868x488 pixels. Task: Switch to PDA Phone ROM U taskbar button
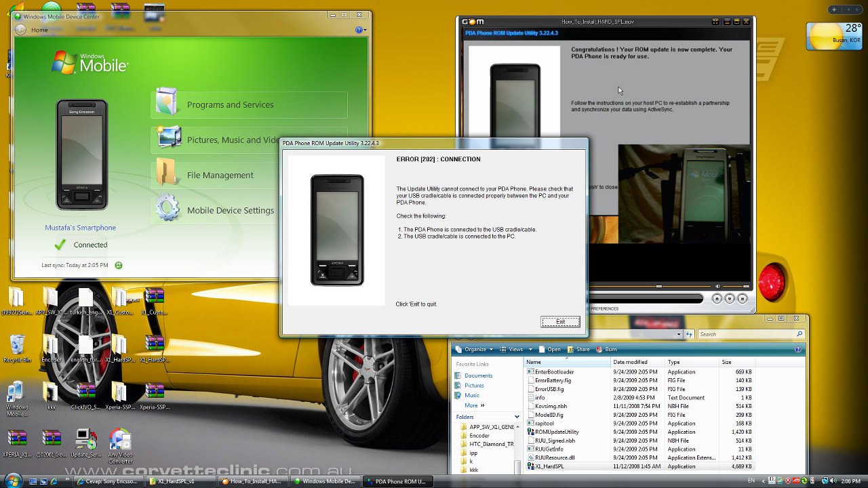(x=397, y=481)
